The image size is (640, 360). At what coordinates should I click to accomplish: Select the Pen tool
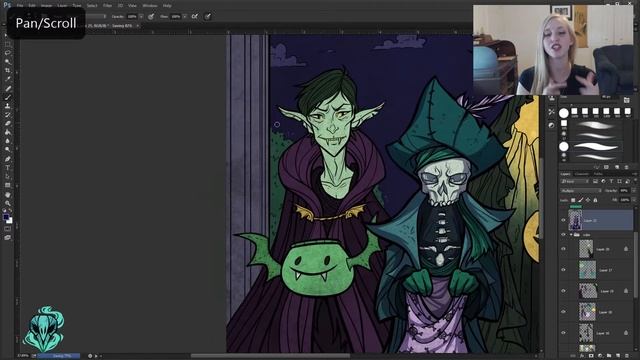[x=7, y=159]
